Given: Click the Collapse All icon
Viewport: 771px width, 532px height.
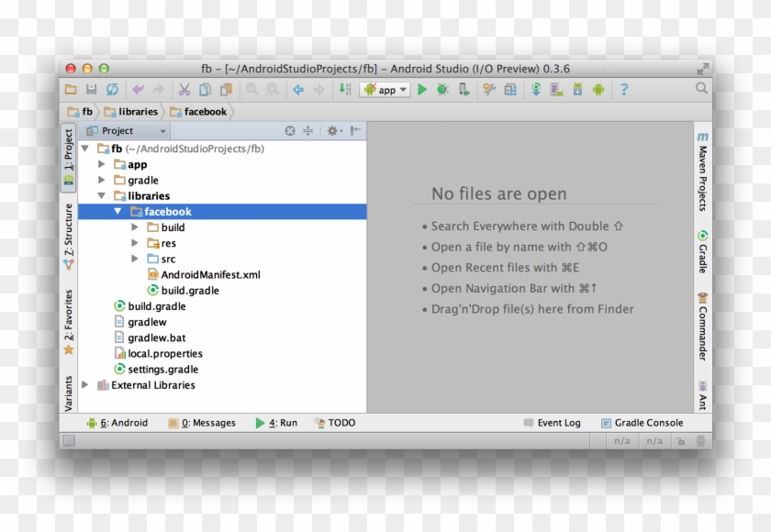Looking at the screenshot, I should tap(307, 130).
